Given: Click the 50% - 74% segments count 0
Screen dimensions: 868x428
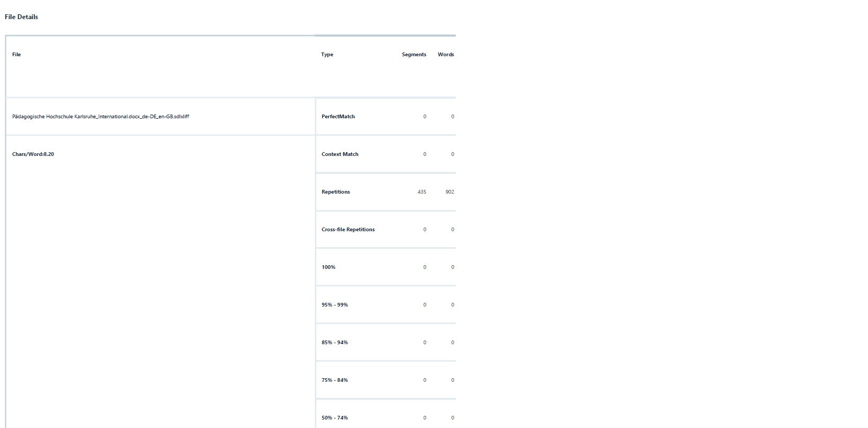Looking at the screenshot, I should pyautogui.click(x=424, y=418).
